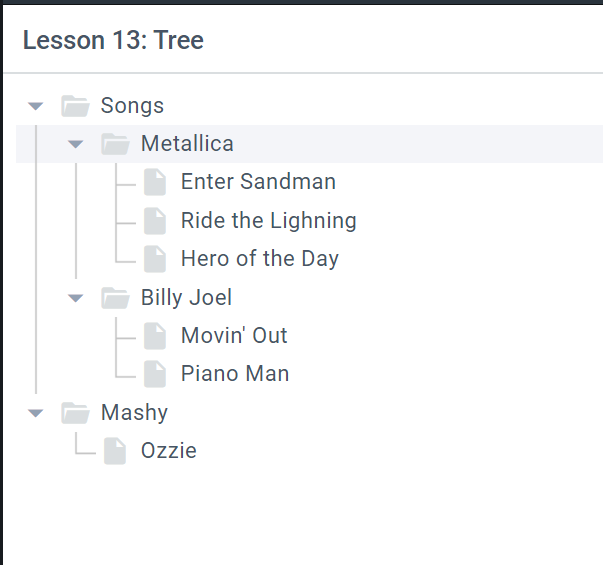The image size is (603, 565).
Task: Click the Billy Joel folder icon
Action: (x=115, y=298)
